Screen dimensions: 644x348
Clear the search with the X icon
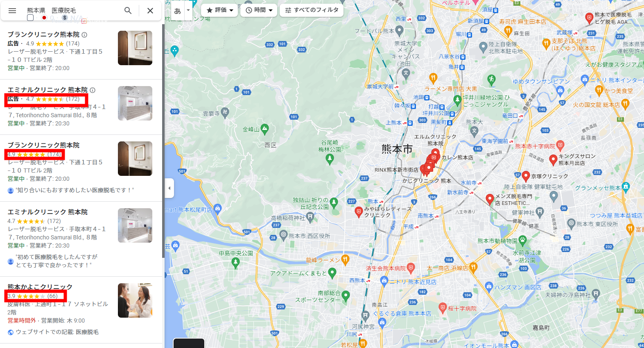pyautogui.click(x=150, y=11)
